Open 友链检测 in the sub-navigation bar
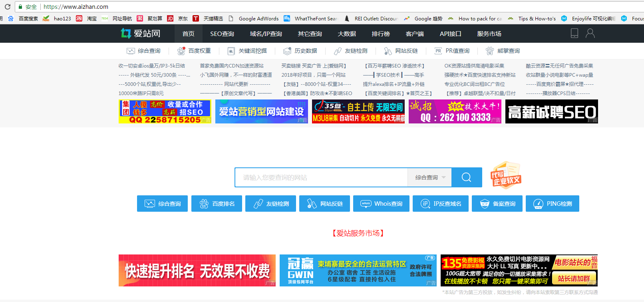Image resolution: width=644 pixels, height=302 pixels. pyautogui.click(x=351, y=51)
